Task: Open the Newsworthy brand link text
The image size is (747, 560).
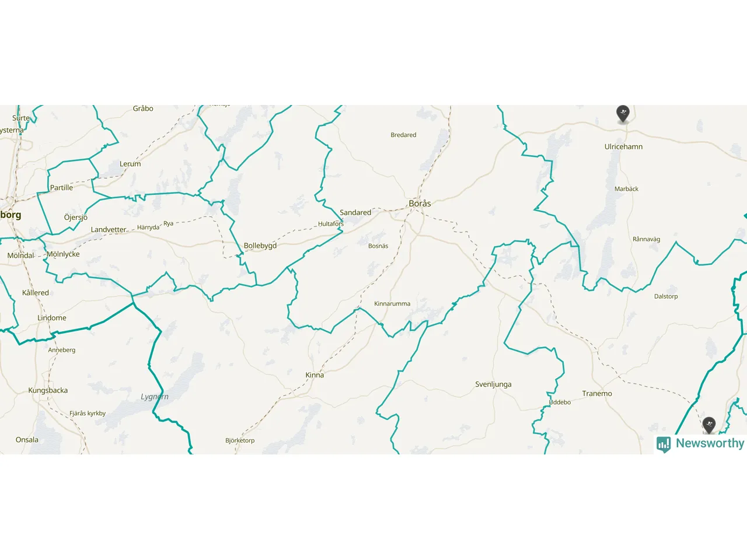Action: pos(710,443)
